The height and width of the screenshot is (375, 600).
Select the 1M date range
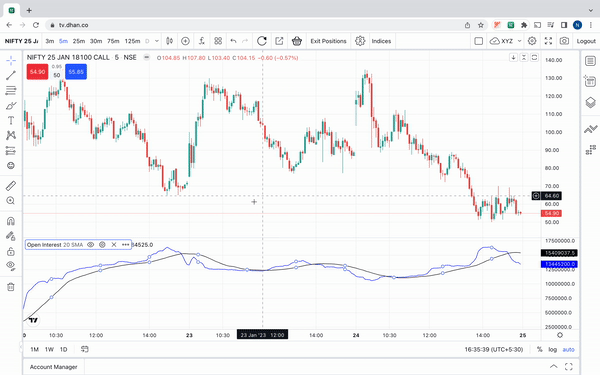click(x=34, y=349)
